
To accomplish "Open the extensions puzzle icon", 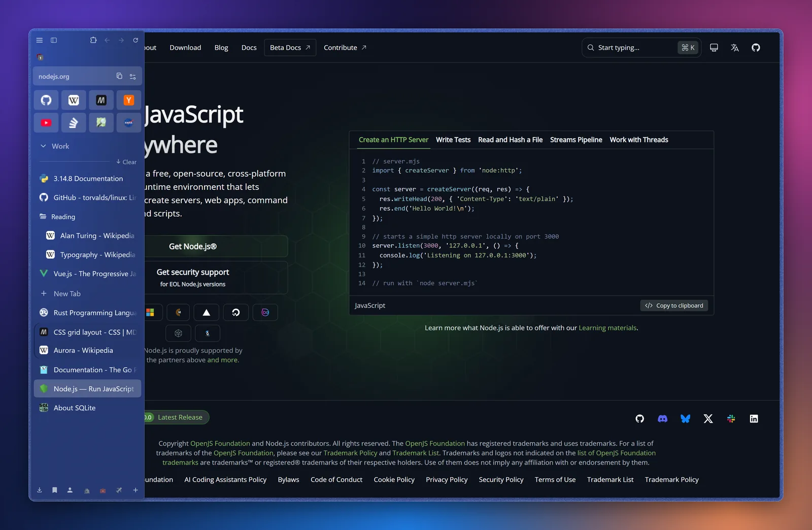I will click(93, 40).
